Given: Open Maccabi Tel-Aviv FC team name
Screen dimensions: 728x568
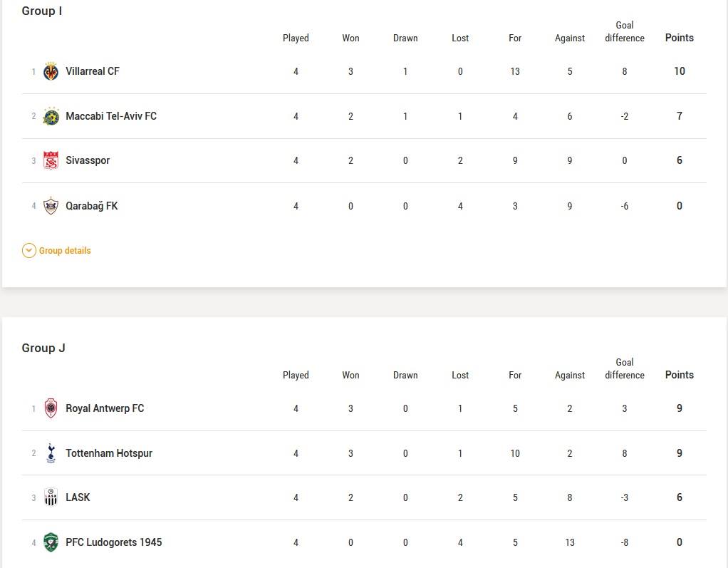Looking at the screenshot, I should (111, 116).
